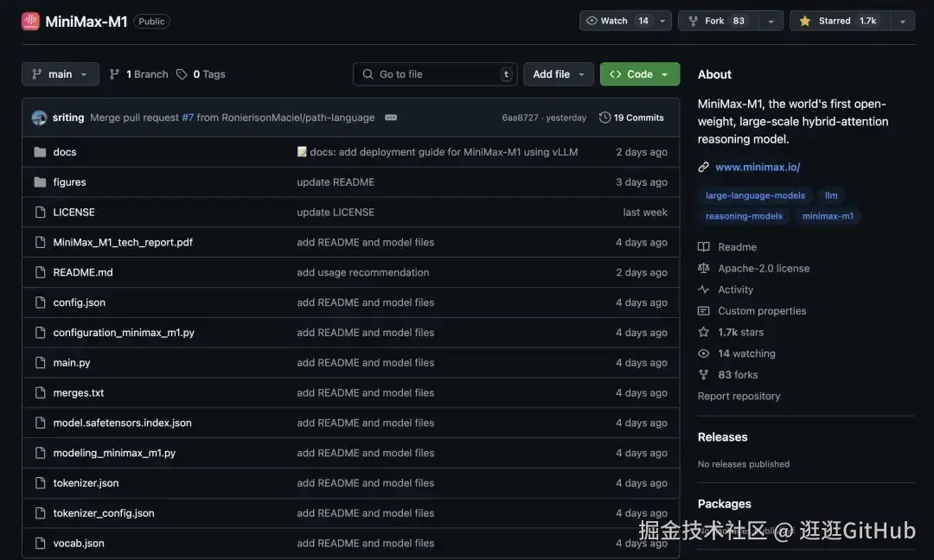This screenshot has width=934, height=560.
Task: Click the Releases heading
Action: [722, 437]
